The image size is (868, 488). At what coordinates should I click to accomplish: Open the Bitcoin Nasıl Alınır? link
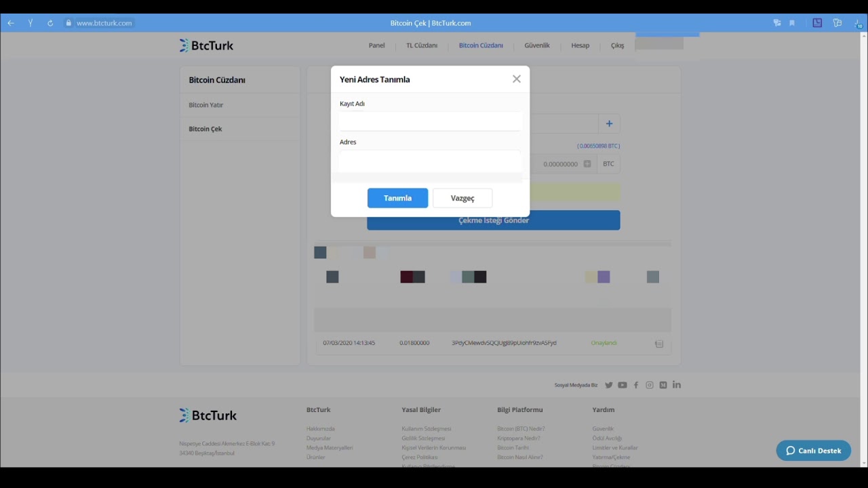pos(520,457)
